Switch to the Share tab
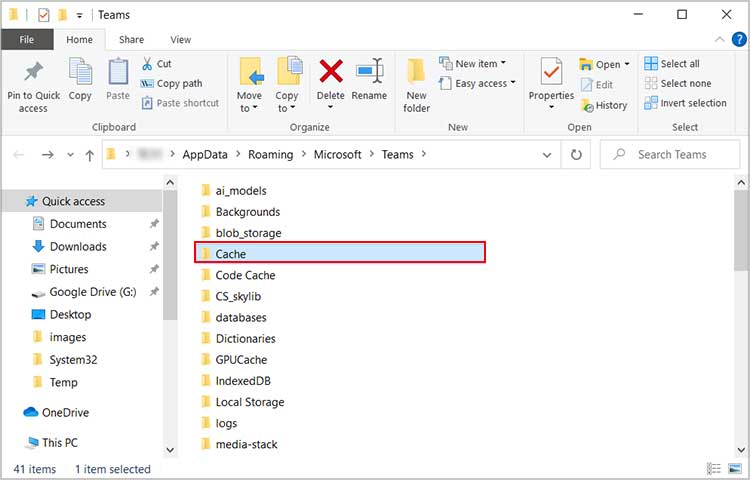Screen dimensions: 750x480 coord(131,40)
